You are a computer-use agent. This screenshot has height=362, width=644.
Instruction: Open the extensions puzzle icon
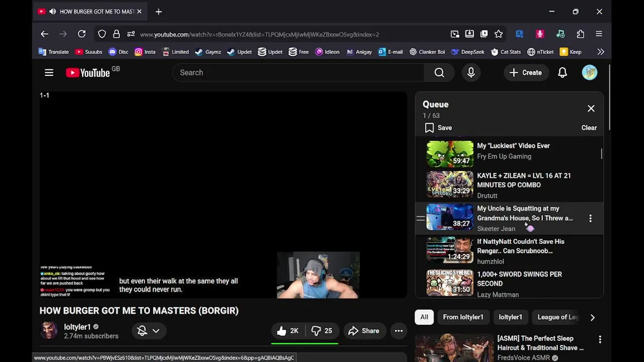[x=581, y=34]
